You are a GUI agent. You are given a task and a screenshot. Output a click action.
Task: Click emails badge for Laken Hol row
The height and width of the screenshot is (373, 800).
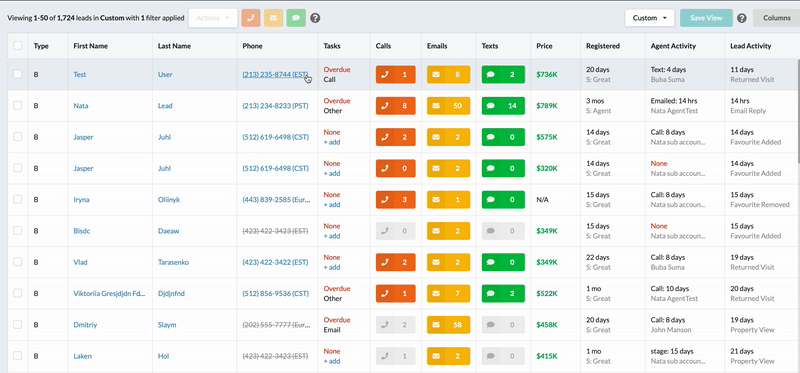click(x=448, y=356)
